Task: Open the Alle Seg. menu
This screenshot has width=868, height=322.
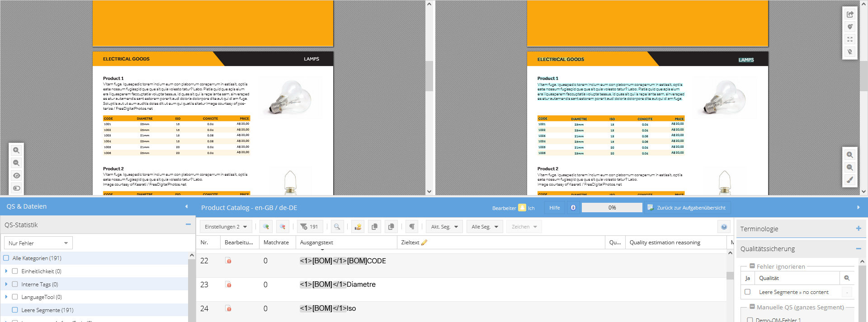Action: click(484, 227)
